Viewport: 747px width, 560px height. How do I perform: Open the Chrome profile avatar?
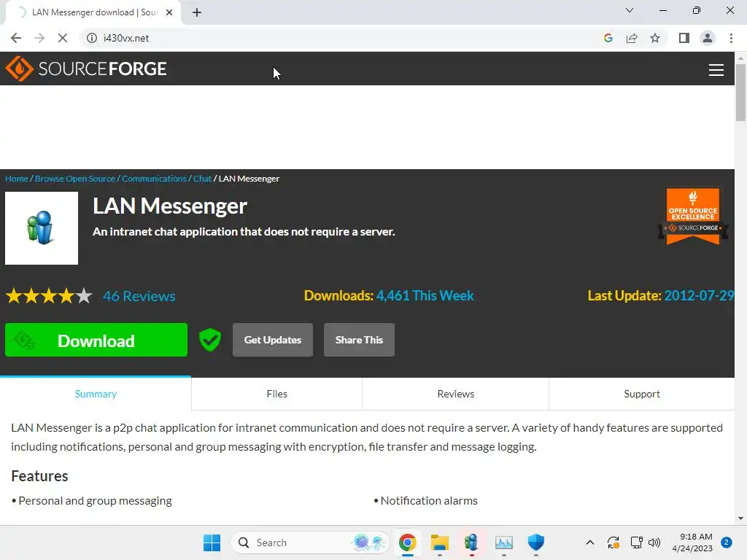point(708,38)
